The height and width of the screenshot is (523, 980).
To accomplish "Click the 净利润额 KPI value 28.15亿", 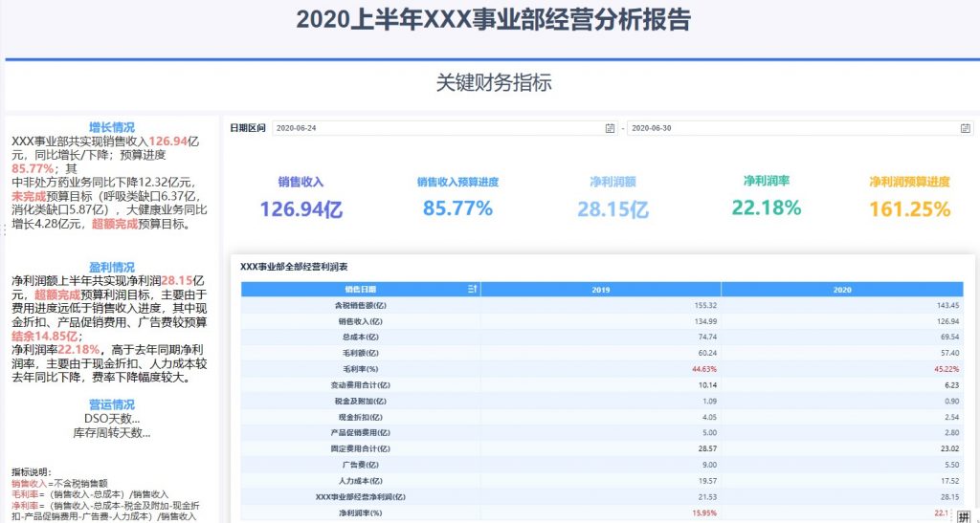I will [x=613, y=209].
